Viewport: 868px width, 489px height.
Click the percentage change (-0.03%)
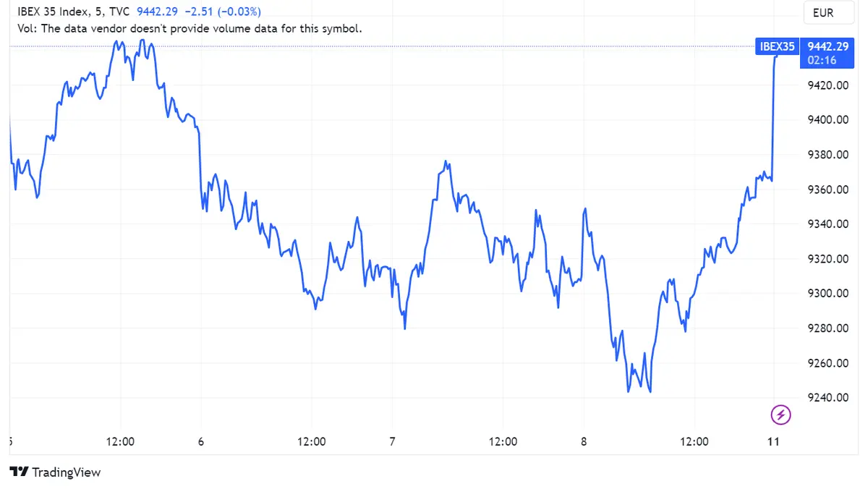(x=239, y=12)
